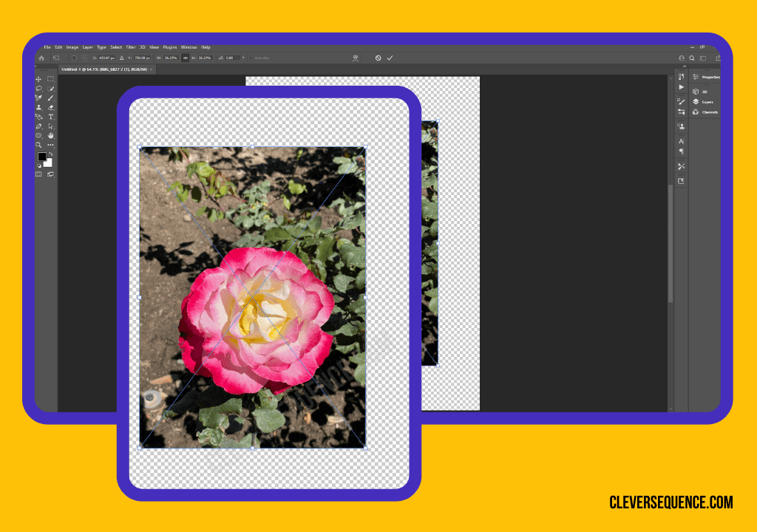The height and width of the screenshot is (532, 757).
Task: Grab the Zoom tool
Action: 38,143
